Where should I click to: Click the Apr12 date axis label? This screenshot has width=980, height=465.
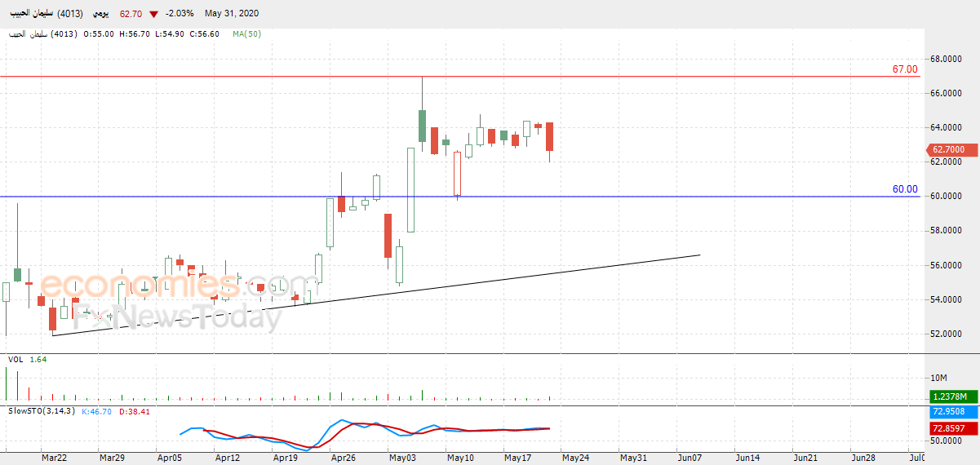point(228,458)
